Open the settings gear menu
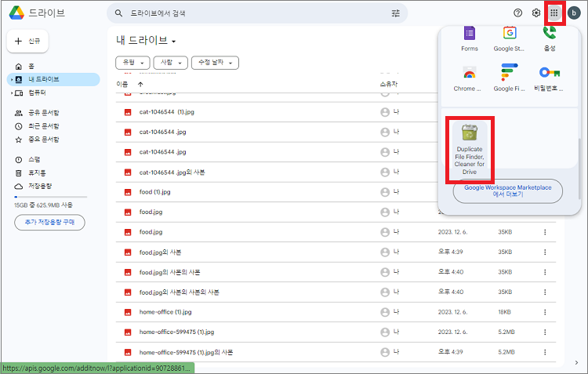 [x=536, y=13]
